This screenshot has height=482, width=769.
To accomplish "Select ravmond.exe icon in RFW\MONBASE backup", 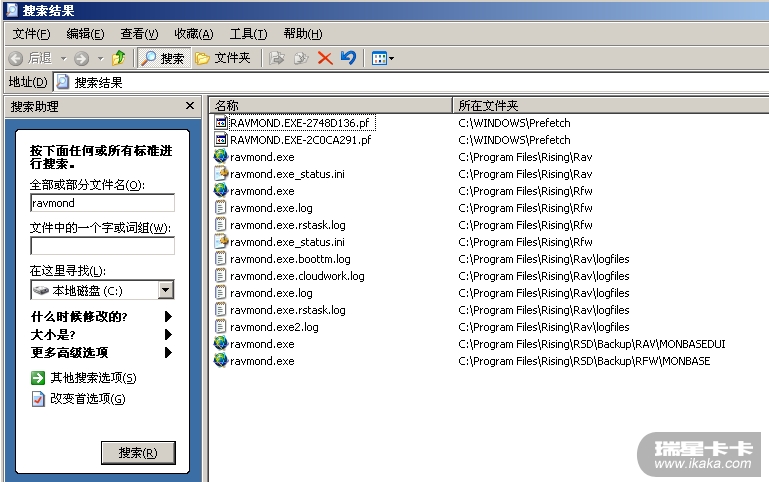I will click(221, 361).
